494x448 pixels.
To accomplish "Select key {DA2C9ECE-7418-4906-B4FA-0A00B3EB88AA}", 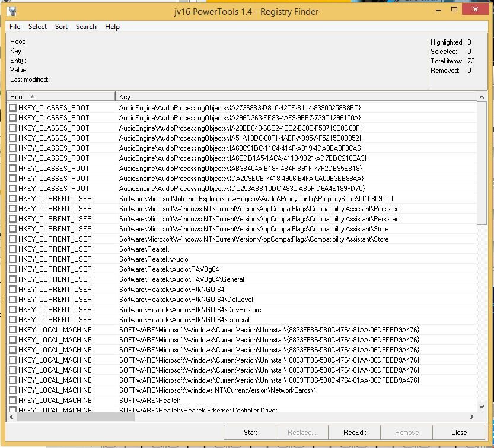I will tap(241, 179).
